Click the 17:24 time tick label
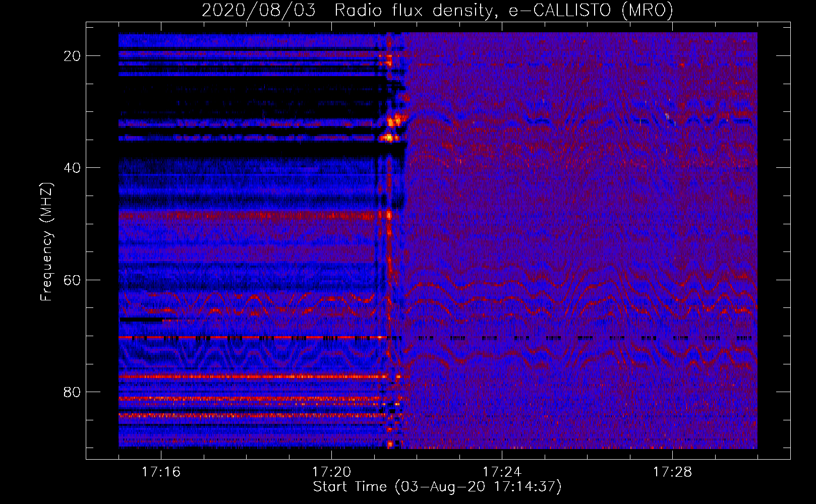816x504 pixels. tap(502, 472)
